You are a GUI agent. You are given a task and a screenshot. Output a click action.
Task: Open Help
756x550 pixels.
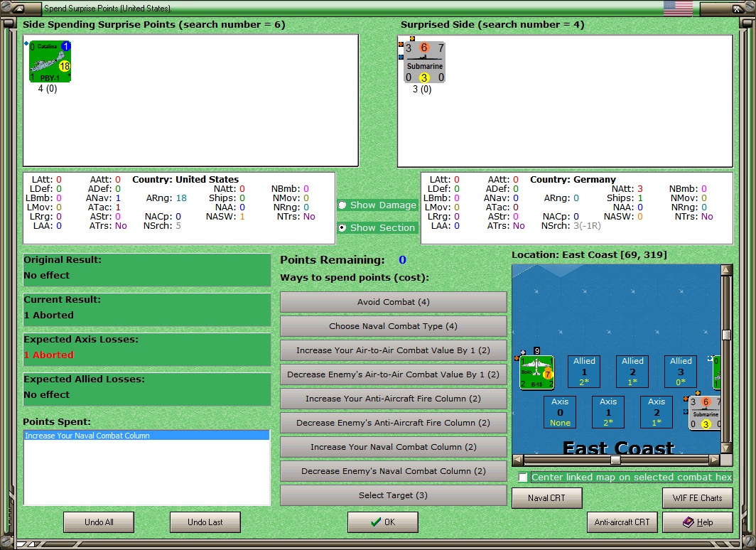click(x=698, y=522)
